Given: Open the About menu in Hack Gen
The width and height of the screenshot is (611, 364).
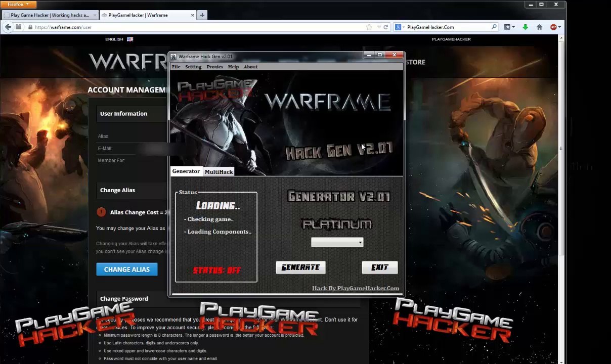Looking at the screenshot, I should pyautogui.click(x=250, y=67).
